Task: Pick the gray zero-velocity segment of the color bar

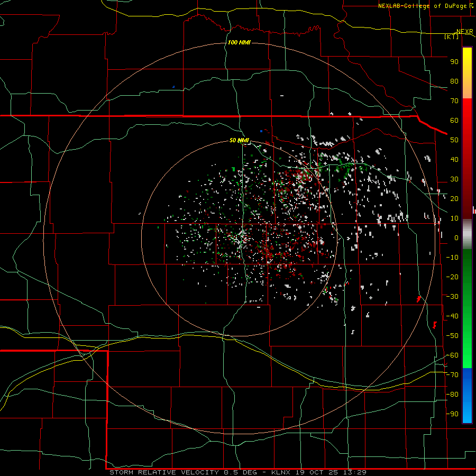Action: (467, 234)
